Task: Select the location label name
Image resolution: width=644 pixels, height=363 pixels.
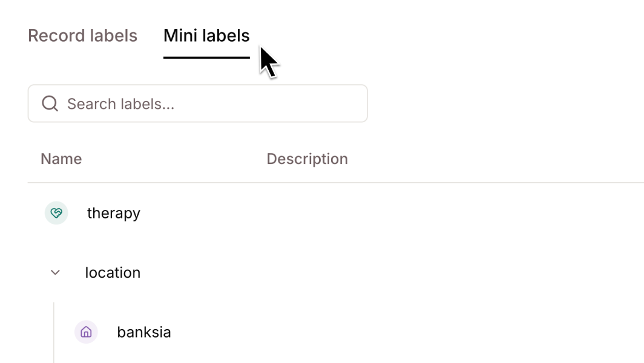Action: 112,272
